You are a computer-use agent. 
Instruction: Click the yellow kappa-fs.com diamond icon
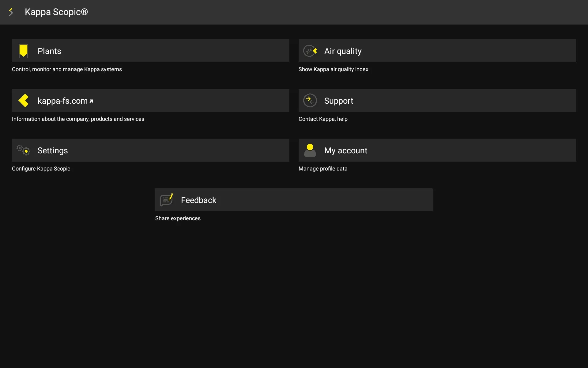coord(24,101)
